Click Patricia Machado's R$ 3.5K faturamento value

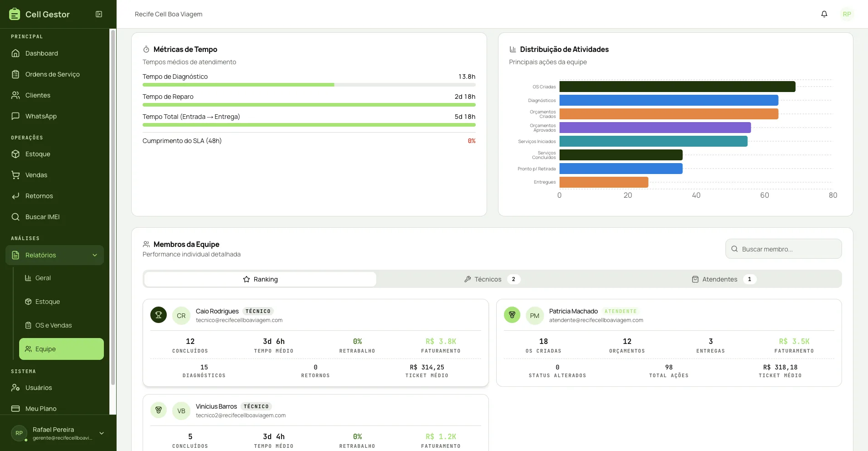tap(794, 341)
